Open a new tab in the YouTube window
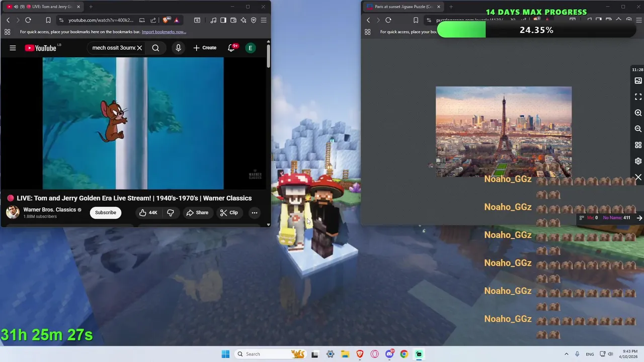Screen dimensions: 644x362 [91, 7]
